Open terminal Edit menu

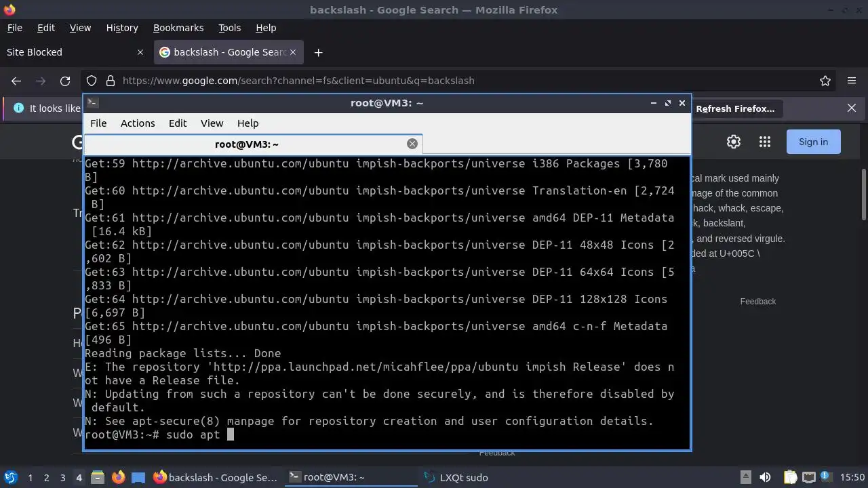point(178,123)
